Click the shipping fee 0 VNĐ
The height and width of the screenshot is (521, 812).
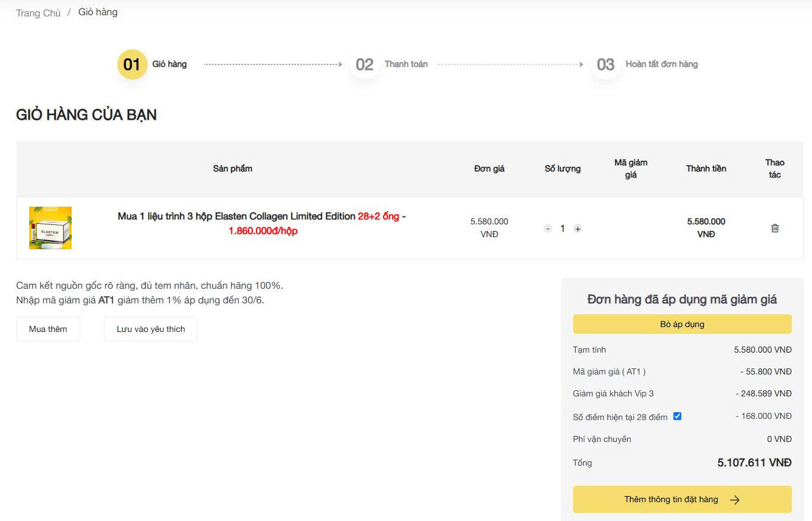pyautogui.click(x=779, y=439)
